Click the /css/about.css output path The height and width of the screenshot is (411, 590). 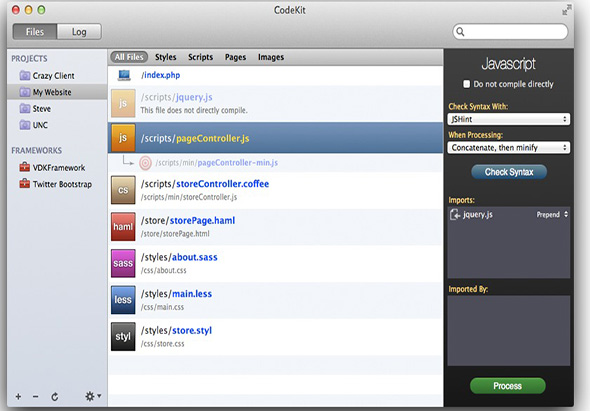(x=163, y=270)
